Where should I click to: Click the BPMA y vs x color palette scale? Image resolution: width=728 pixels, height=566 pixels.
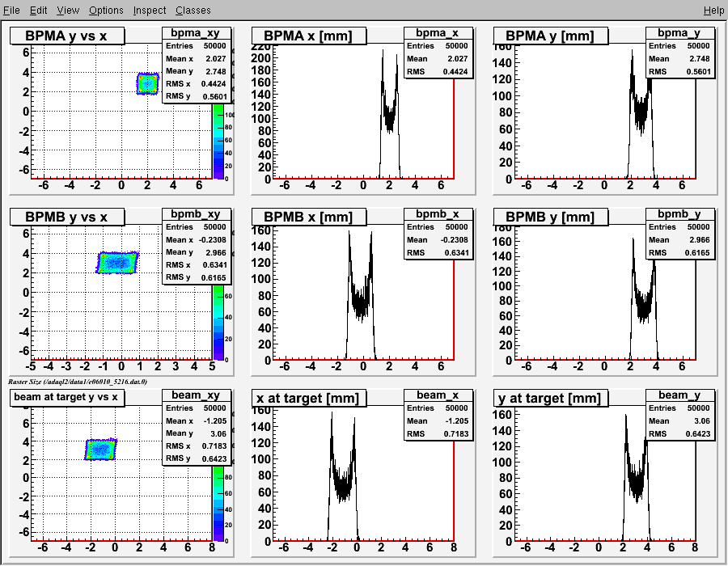(218, 141)
